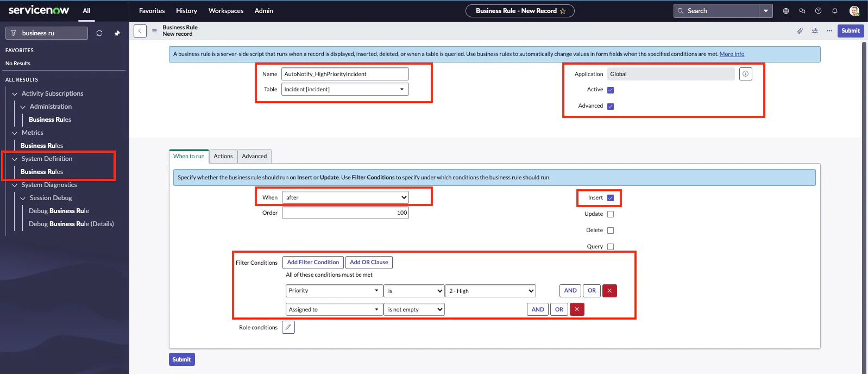This screenshot has width=868, height=374.
Task: Click the search magnifier icon
Action: click(x=681, y=11)
